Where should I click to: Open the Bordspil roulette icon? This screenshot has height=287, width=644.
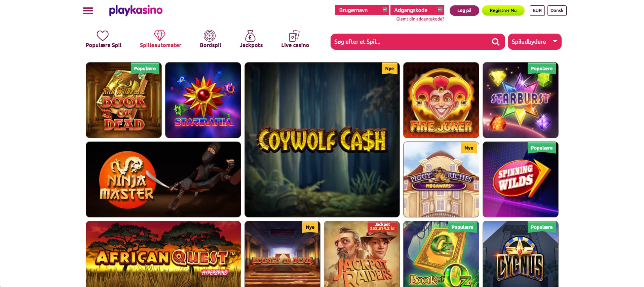click(x=210, y=35)
